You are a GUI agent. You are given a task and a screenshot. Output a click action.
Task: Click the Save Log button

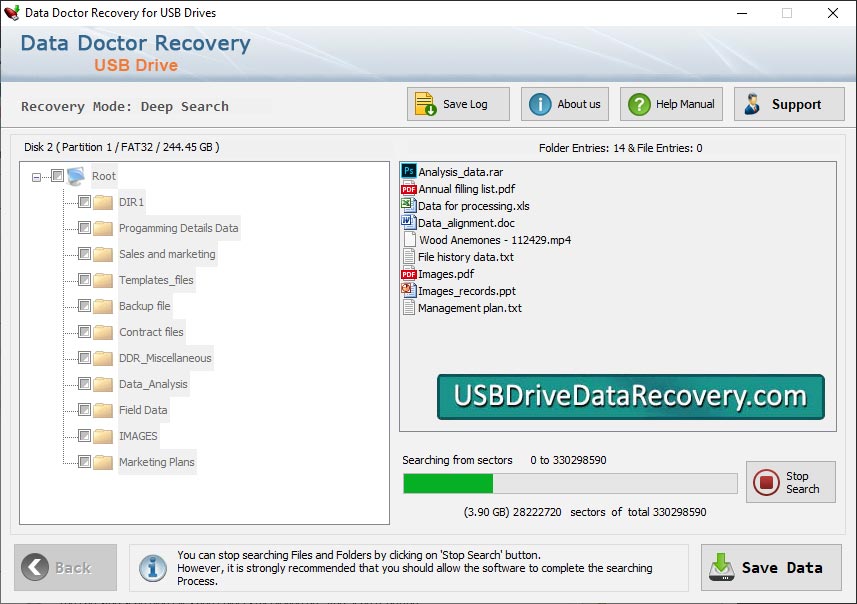pyautogui.click(x=457, y=103)
